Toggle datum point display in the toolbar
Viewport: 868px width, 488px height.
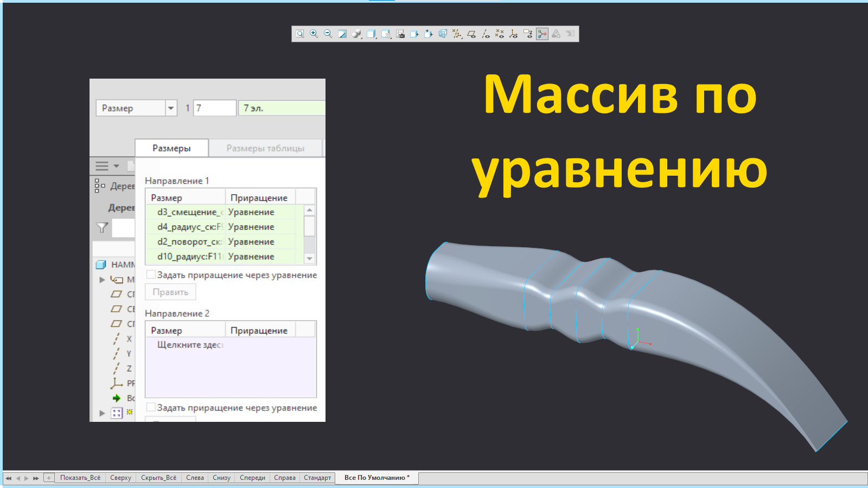(500, 34)
